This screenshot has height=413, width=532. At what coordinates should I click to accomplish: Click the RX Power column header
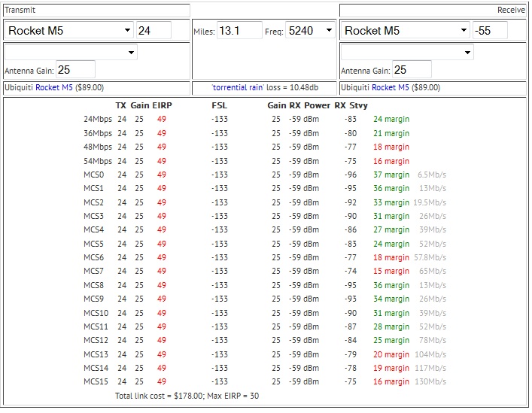[x=309, y=105]
